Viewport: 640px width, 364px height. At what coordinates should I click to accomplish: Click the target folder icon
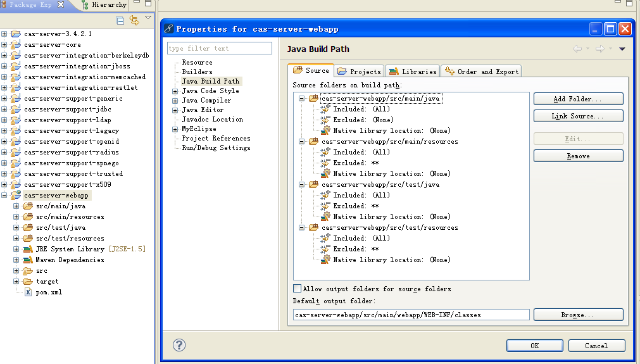click(x=28, y=282)
